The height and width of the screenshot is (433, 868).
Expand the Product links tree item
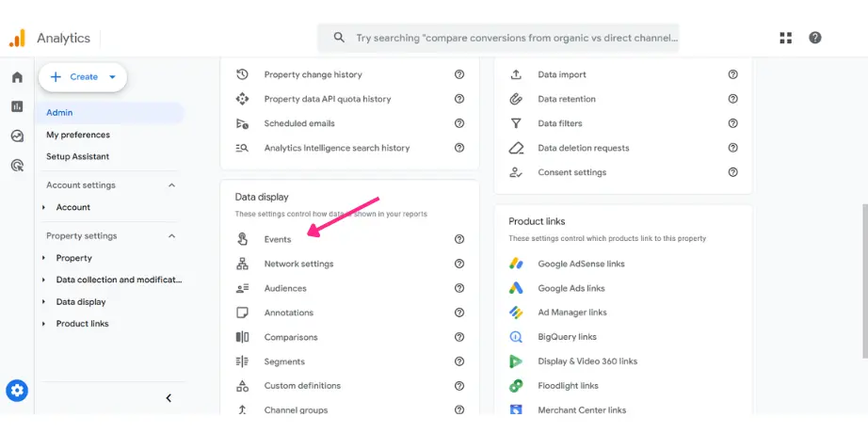pyautogui.click(x=44, y=324)
